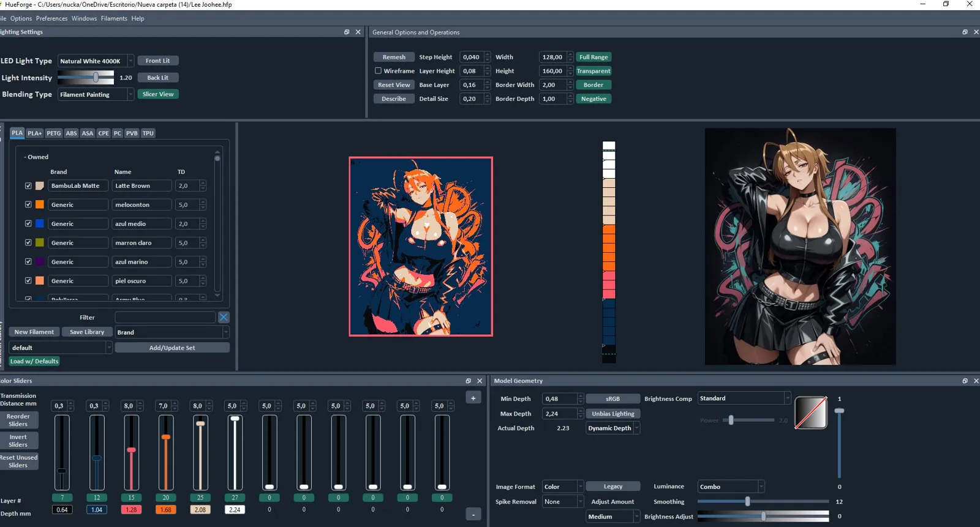
Task: Click the Add/Update Set button
Action: [172, 348]
